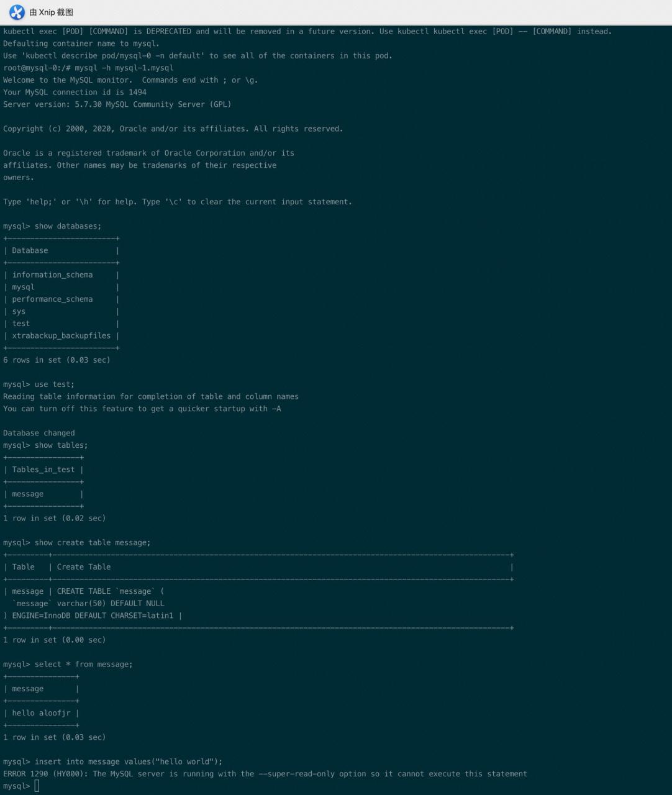
Task: Click the ERROR 1290 super-read-only message
Action: pos(265,774)
